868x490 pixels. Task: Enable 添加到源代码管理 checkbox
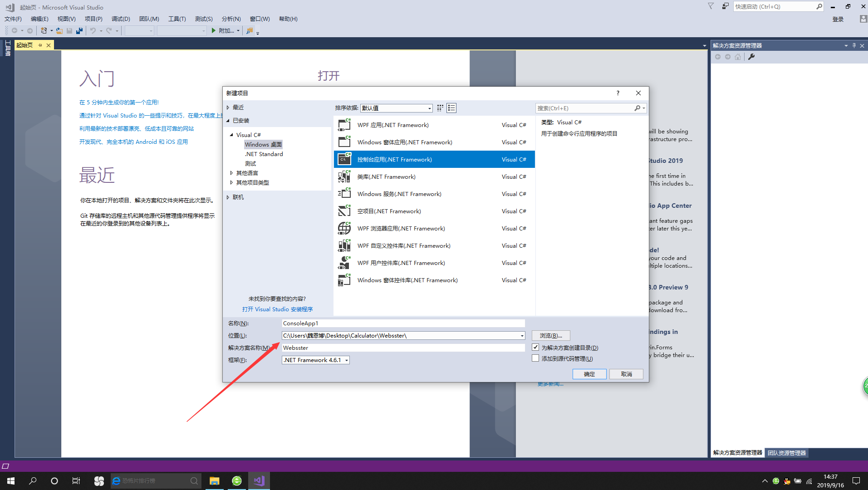point(535,358)
